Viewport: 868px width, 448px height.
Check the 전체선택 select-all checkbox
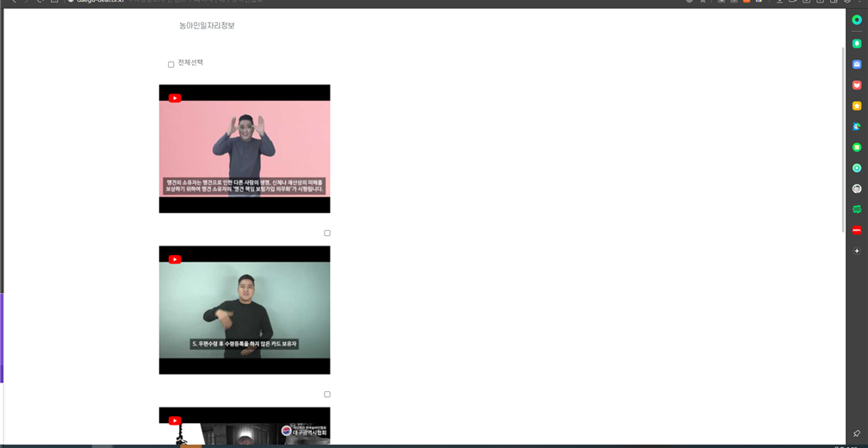pos(171,65)
